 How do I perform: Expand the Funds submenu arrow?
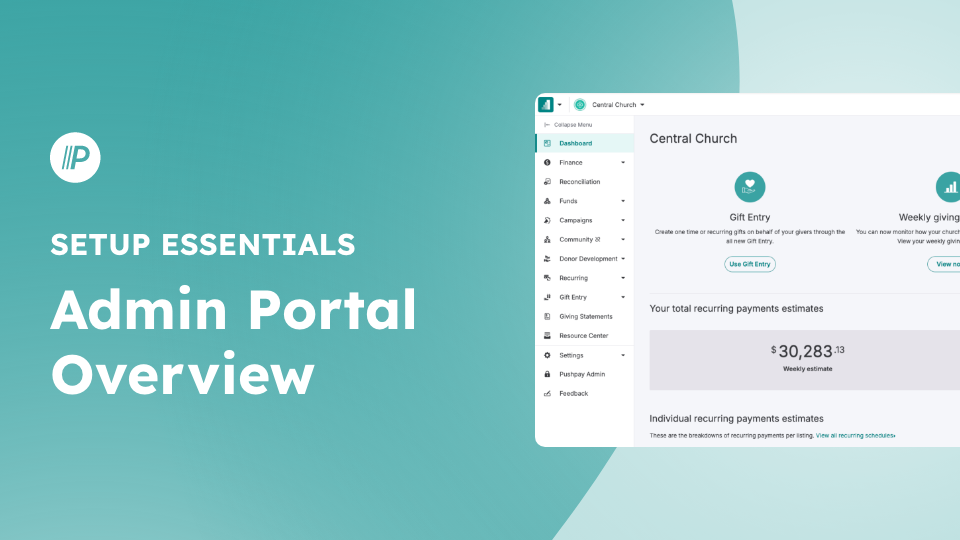(x=623, y=201)
